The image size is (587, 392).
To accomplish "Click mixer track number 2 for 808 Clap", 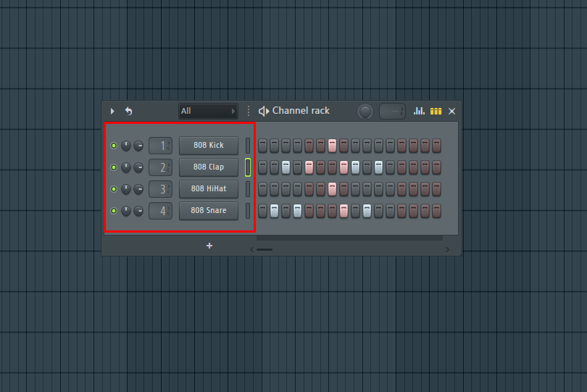I will [x=161, y=167].
